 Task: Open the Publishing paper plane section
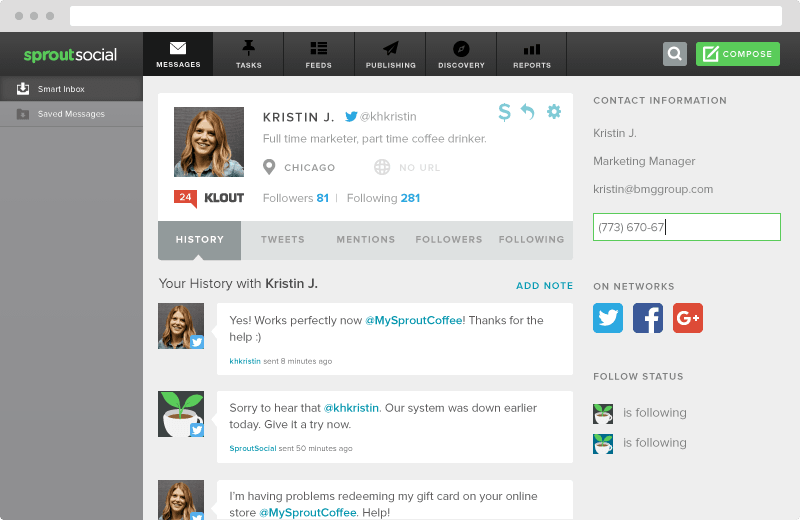tap(390, 54)
